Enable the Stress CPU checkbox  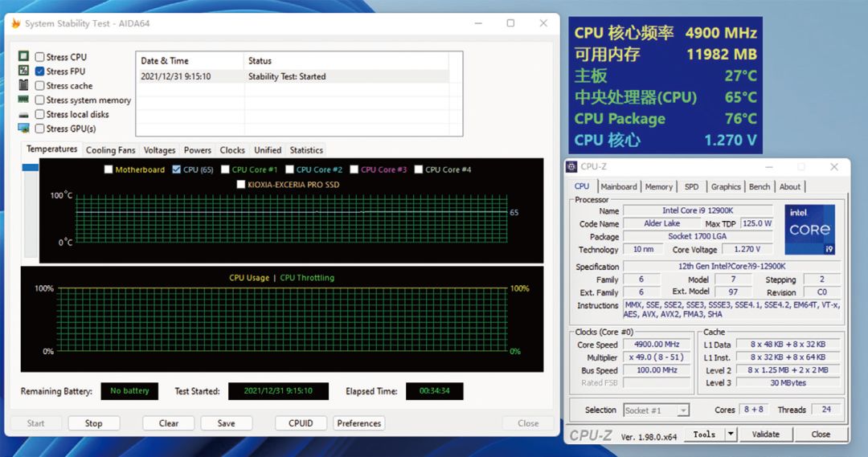(40, 57)
